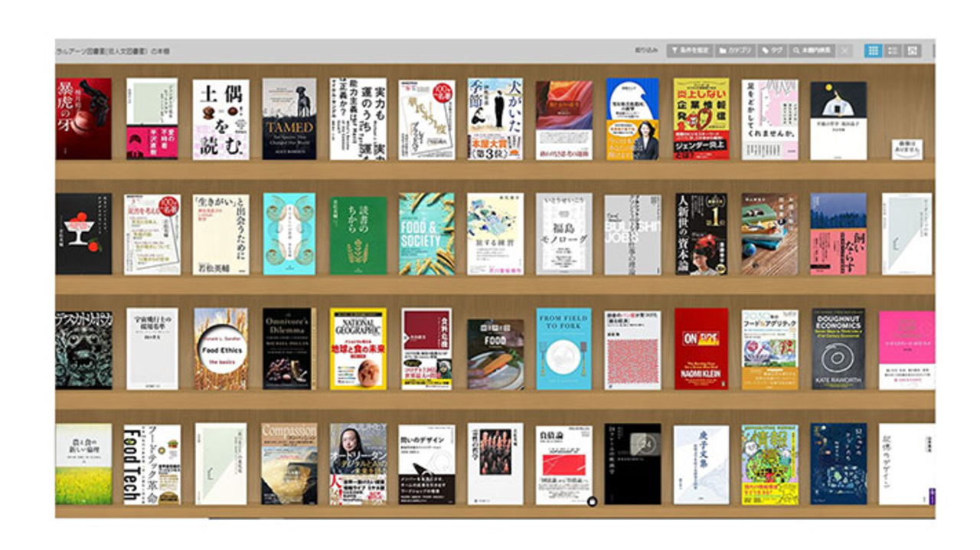Image resolution: width=980 pixels, height=550 pixels.
Task: Open the FROM FIELD TO FORK book
Action: click(x=564, y=349)
